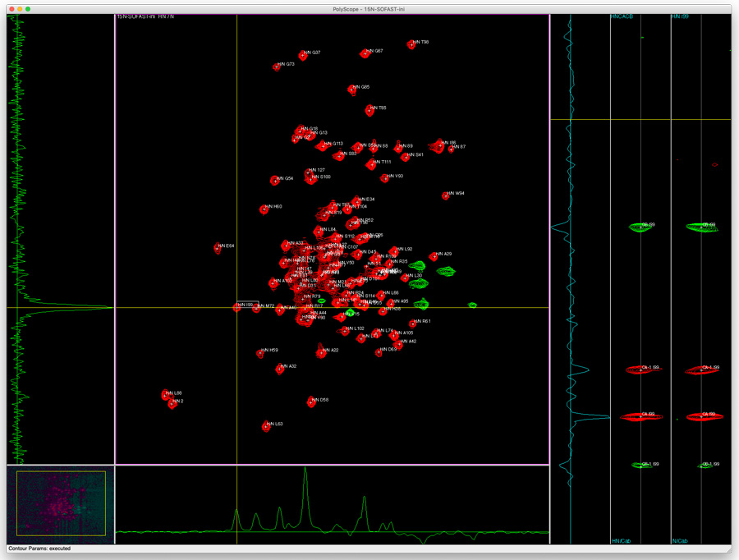Select the HNCACB strip header
This screenshot has width=739, height=560.
622,17
